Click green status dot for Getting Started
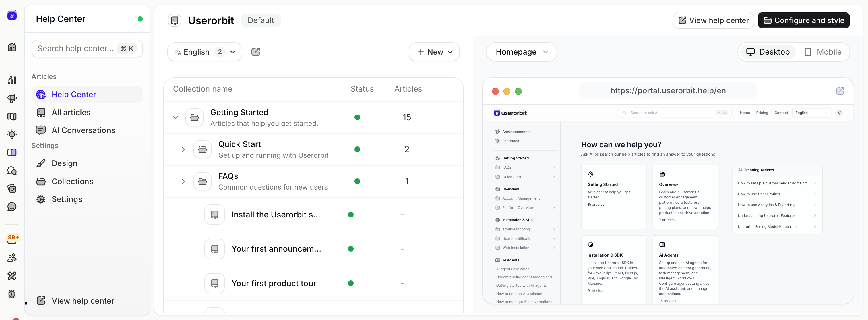The image size is (868, 320). point(358,117)
